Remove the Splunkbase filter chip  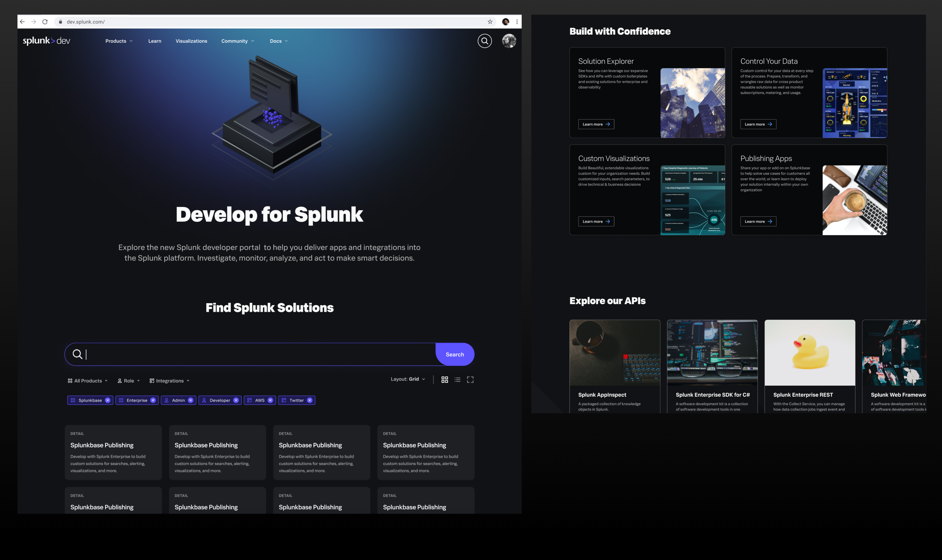click(x=108, y=400)
